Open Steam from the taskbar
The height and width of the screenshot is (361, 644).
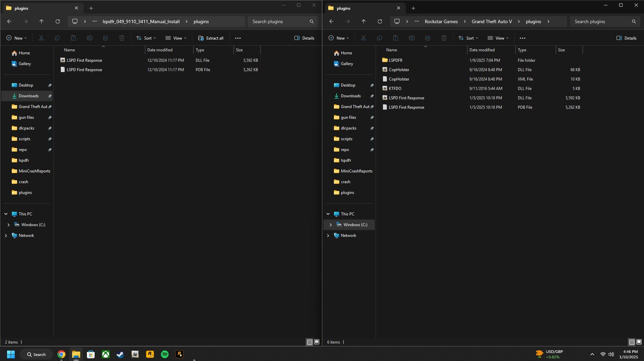[x=120, y=354]
